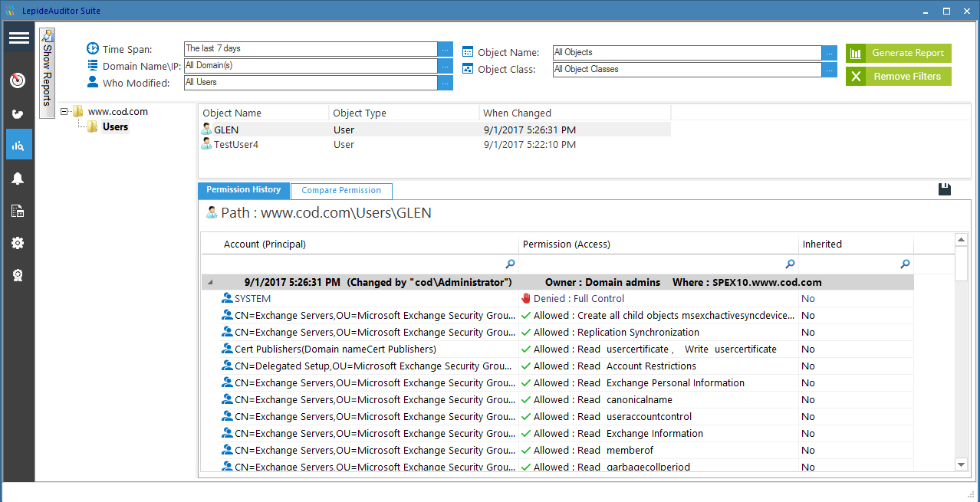Click the Users folder icon in the tree
Viewport: 980px width, 502px height.
tap(93, 126)
